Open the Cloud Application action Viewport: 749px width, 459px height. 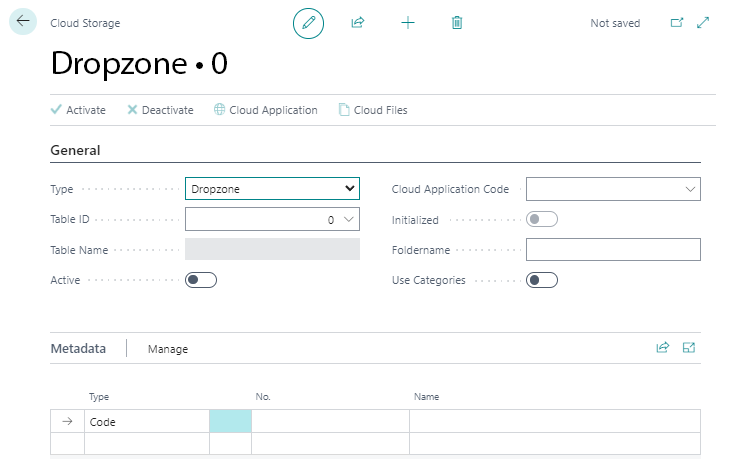(x=266, y=110)
